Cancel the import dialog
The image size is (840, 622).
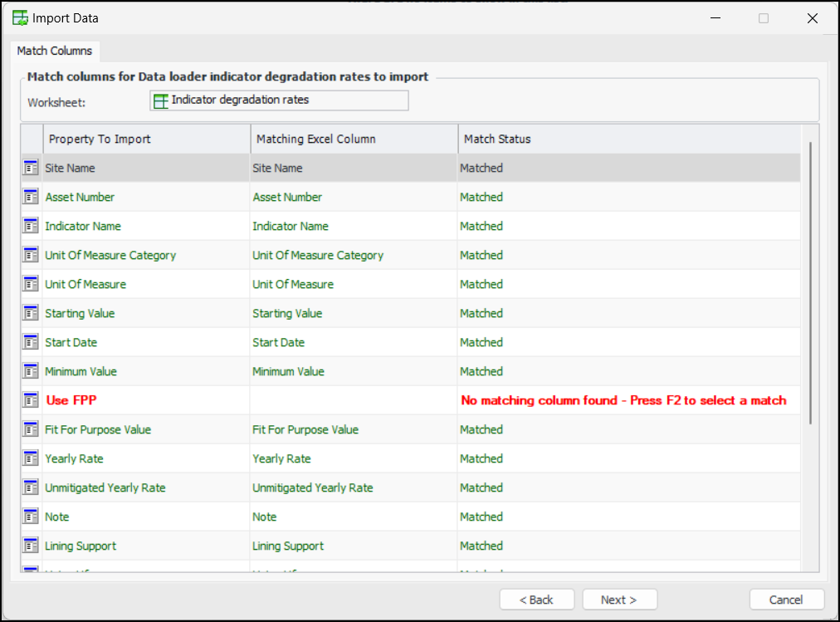coord(786,600)
